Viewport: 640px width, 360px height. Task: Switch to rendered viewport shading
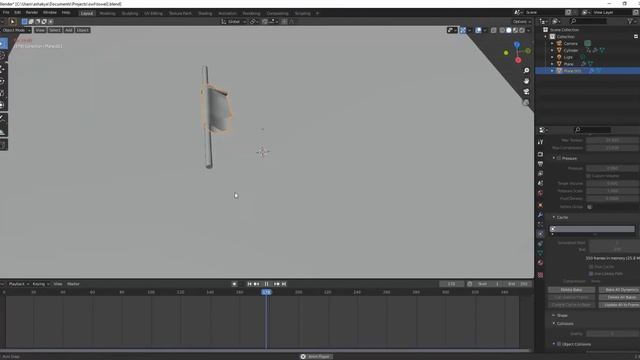pos(522,30)
